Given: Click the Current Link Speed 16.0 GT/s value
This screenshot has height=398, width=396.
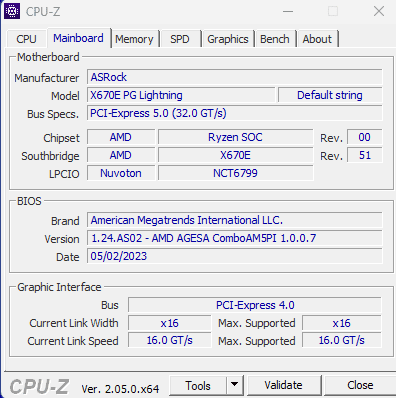Looking at the screenshot, I should click(169, 340).
